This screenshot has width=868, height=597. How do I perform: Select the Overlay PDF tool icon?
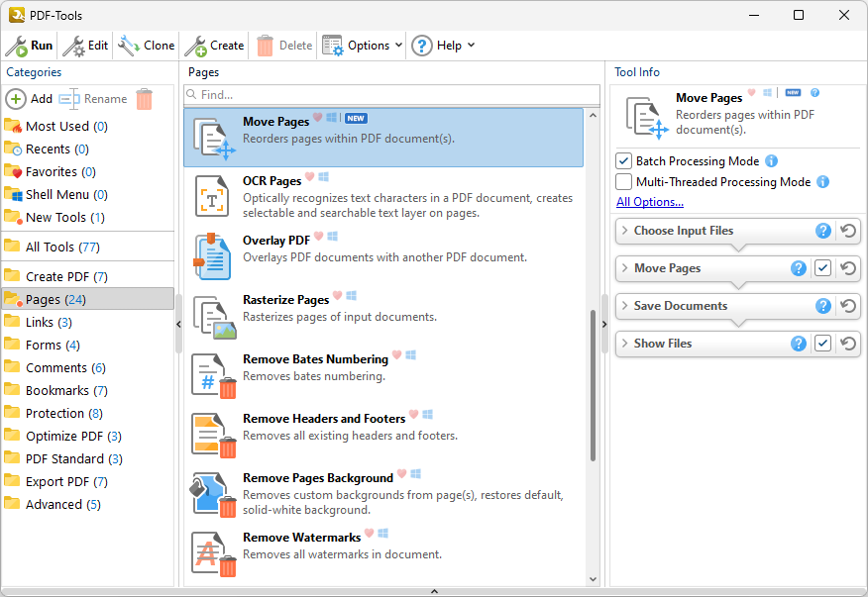click(211, 254)
